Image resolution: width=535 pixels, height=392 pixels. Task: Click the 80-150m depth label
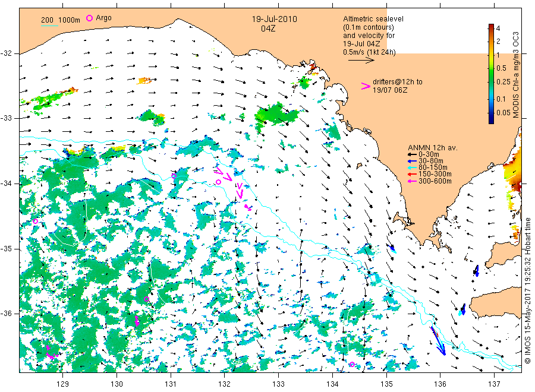pos(433,167)
